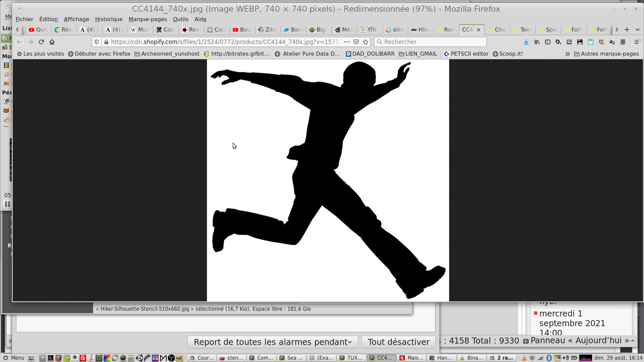
Task: Expand Report de toutes les alarmes dropdown
Action: click(x=273, y=342)
